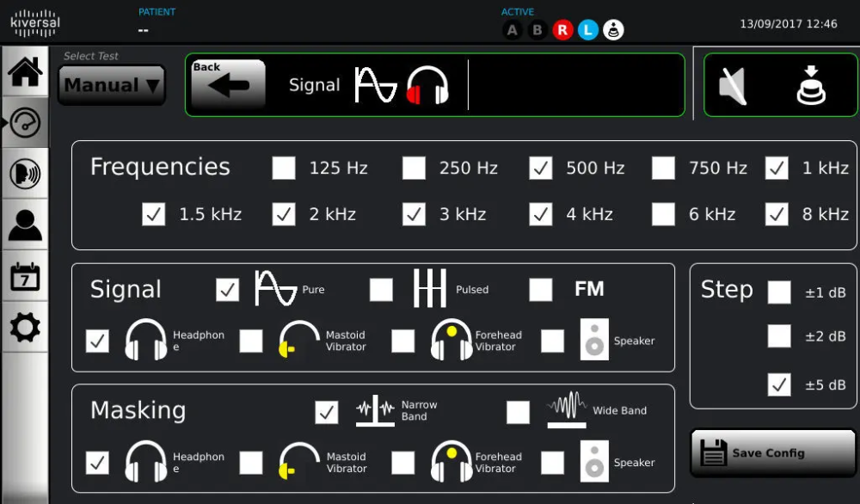Select the ±1 dB step checkbox

point(779,292)
